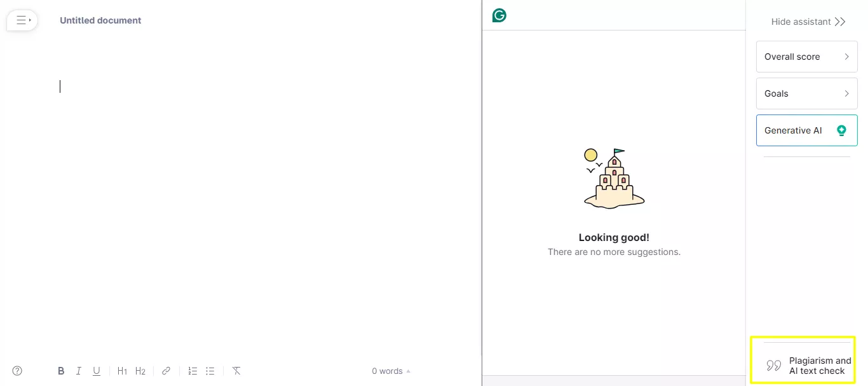Toggle italic formatting

78,371
